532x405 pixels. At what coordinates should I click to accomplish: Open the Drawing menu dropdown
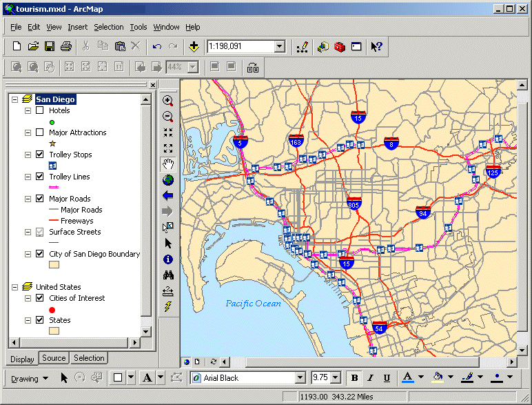tap(30, 378)
